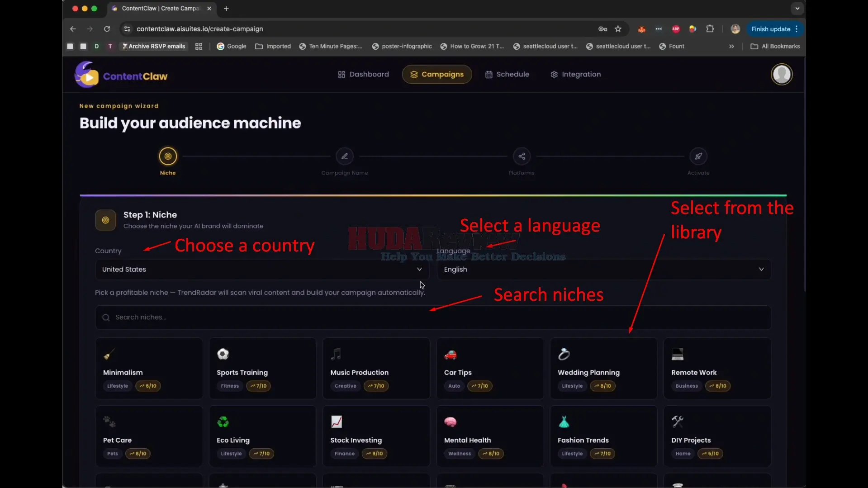Click the 9/10 score on Stock Investing
Viewport: 868px width, 488px height.
[x=375, y=454]
